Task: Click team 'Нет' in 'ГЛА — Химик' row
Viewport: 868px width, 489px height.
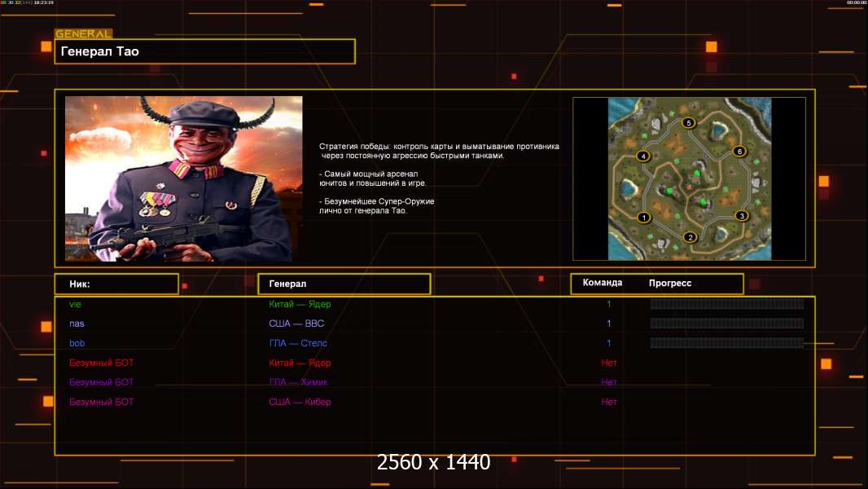Action: coord(609,382)
